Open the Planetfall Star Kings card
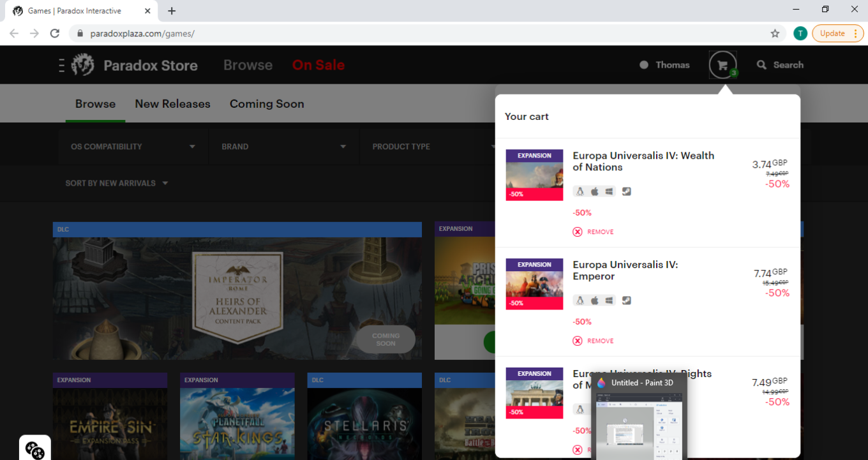This screenshot has width=868, height=460. pos(237,416)
